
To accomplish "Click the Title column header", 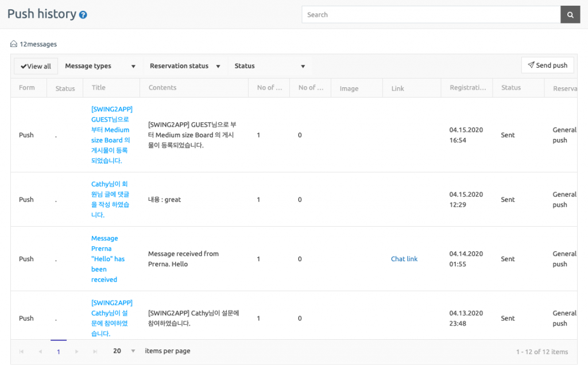I will [x=99, y=87].
